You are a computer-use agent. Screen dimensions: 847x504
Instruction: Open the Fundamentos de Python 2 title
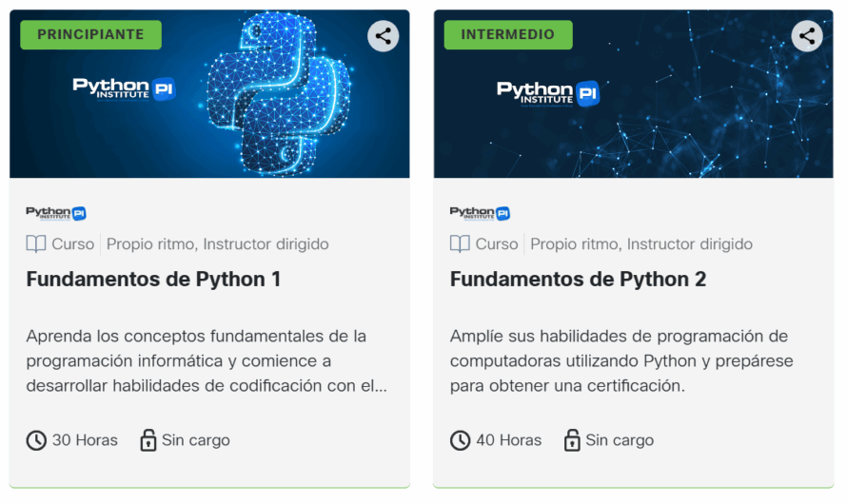coord(578,280)
